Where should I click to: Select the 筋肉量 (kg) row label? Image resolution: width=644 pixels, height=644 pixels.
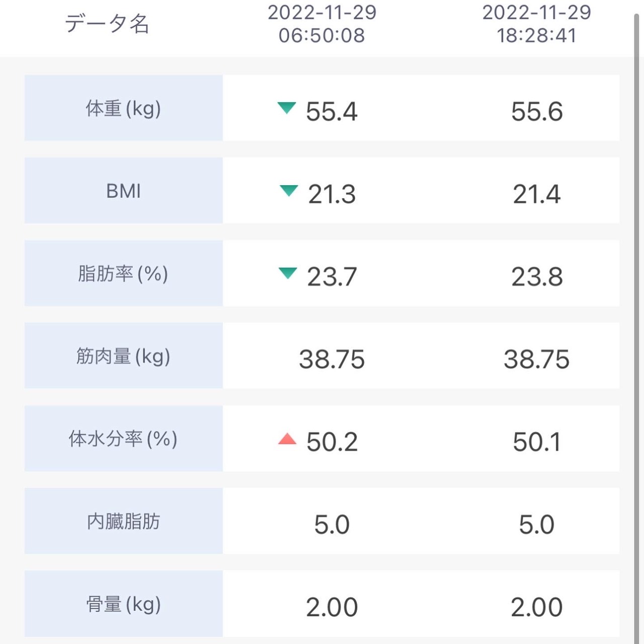click(x=123, y=356)
